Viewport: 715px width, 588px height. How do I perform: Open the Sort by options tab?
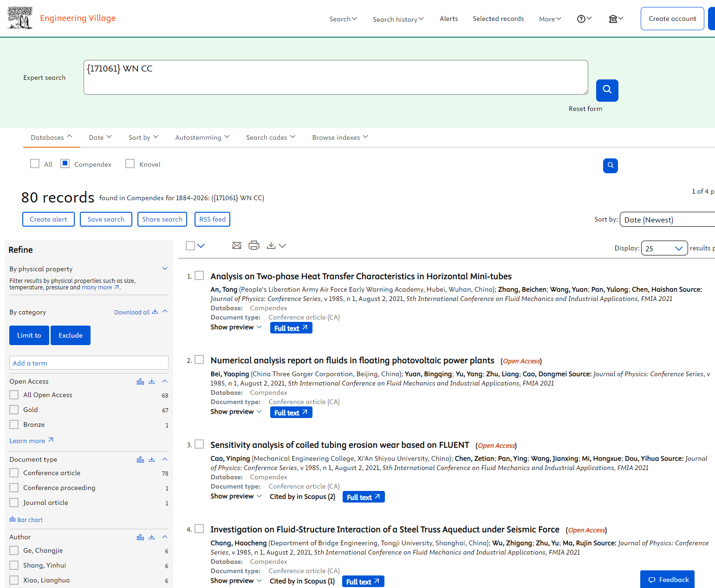143,137
